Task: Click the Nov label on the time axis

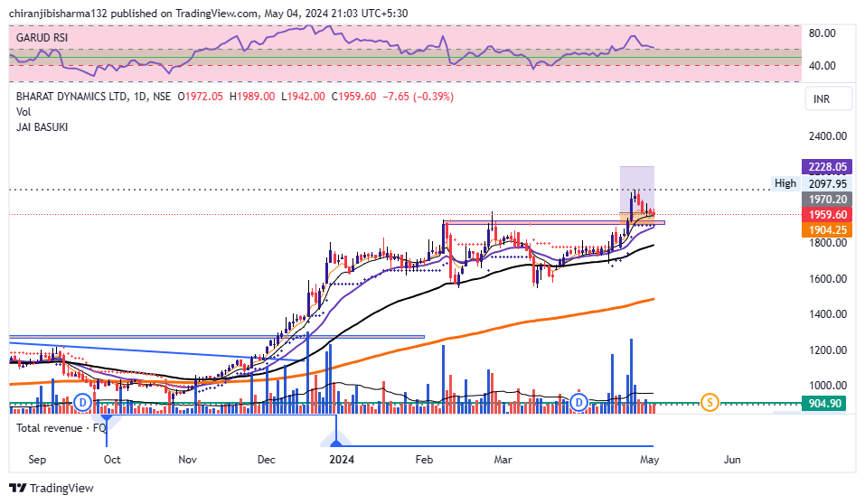Action: pos(188,460)
